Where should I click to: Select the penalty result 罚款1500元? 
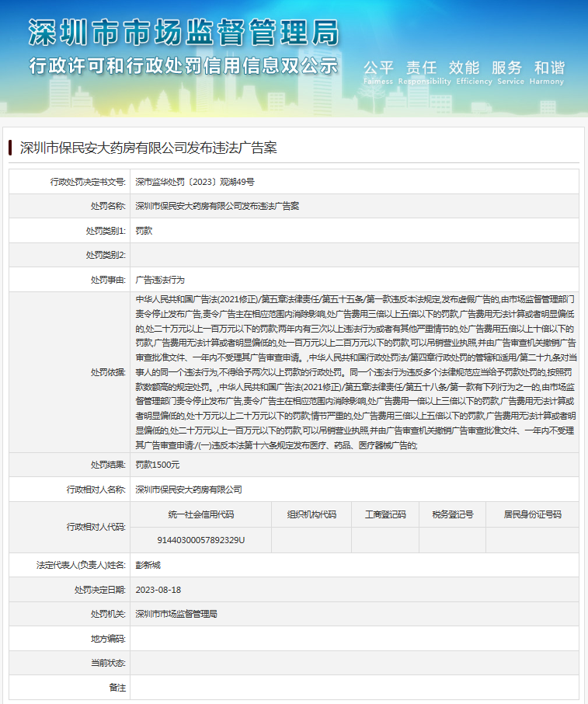coord(158,465)
